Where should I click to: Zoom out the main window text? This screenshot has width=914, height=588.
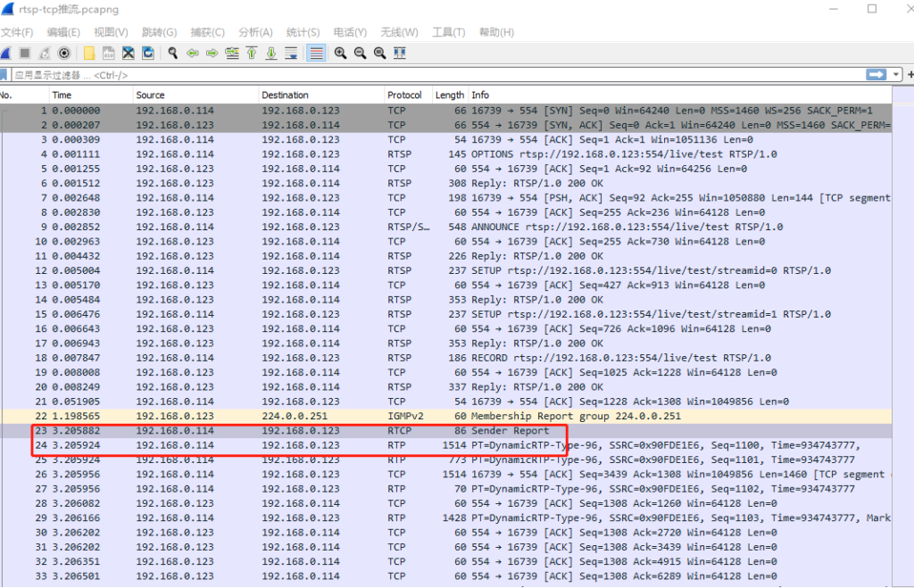361,54
